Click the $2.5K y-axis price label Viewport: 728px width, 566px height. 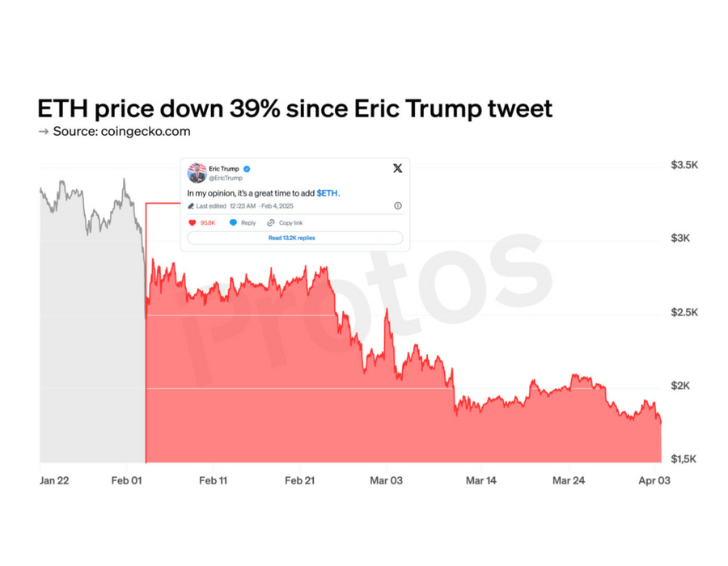point(684,312)
